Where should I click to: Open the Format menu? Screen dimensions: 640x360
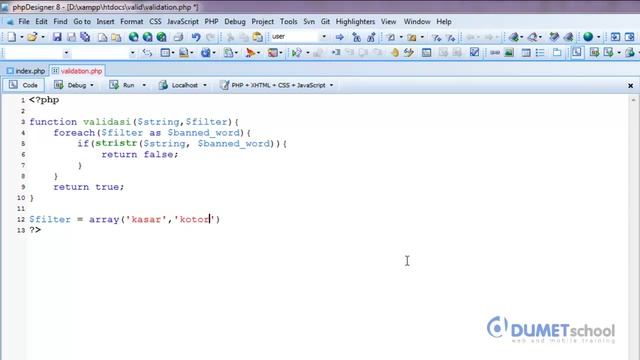coord(131,22)
